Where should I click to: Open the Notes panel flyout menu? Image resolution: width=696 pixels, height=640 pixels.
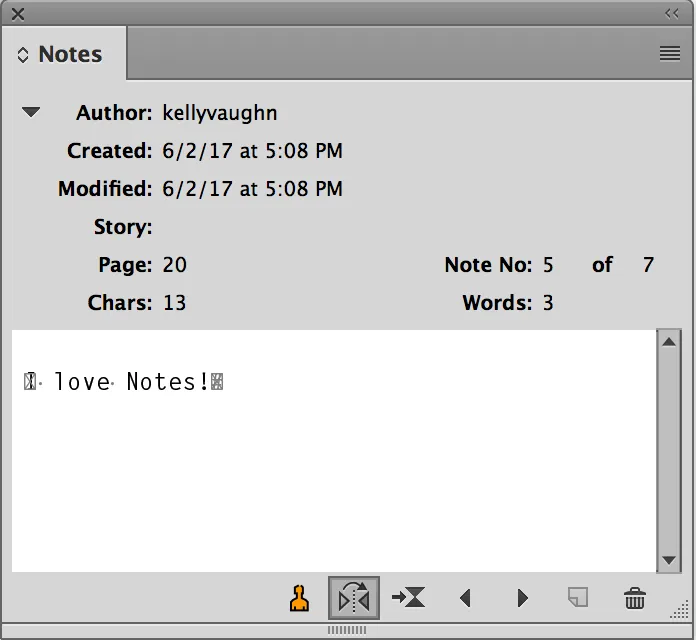click(670, 54)
